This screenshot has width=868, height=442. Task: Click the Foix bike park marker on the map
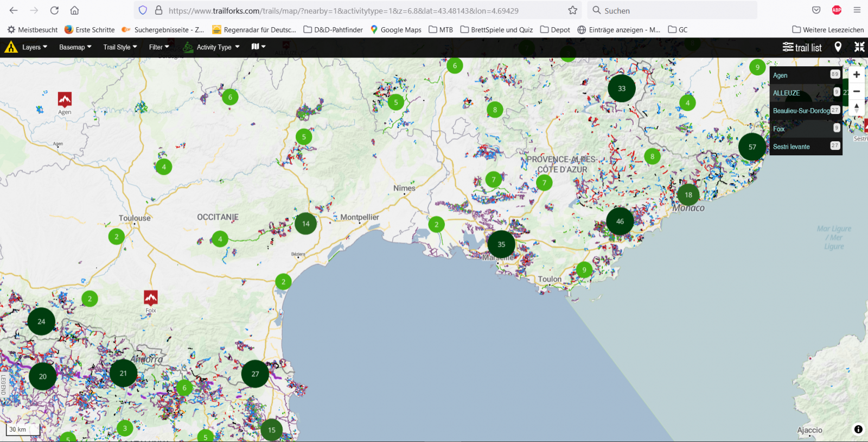pyautogui.click(x=151, y=298)
